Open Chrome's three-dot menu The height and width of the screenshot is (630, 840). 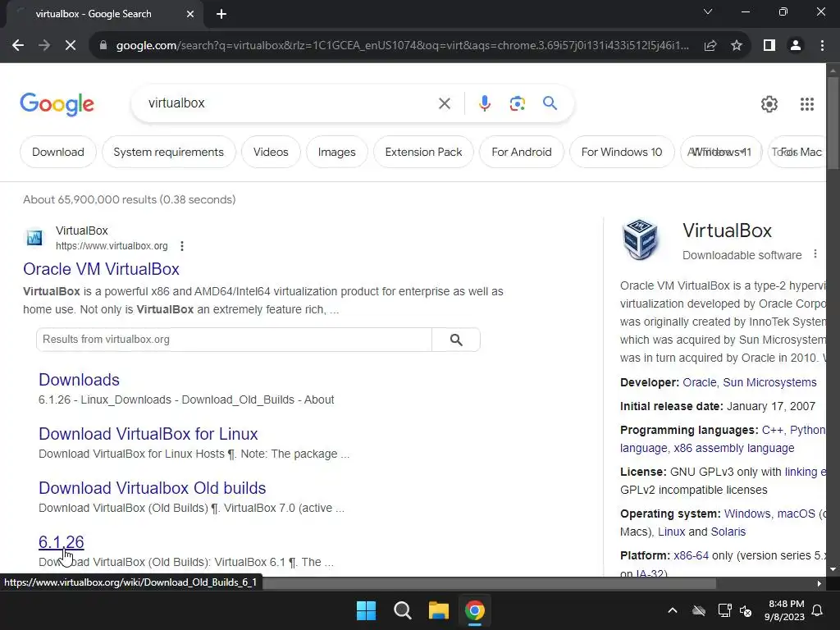[822, 46]
